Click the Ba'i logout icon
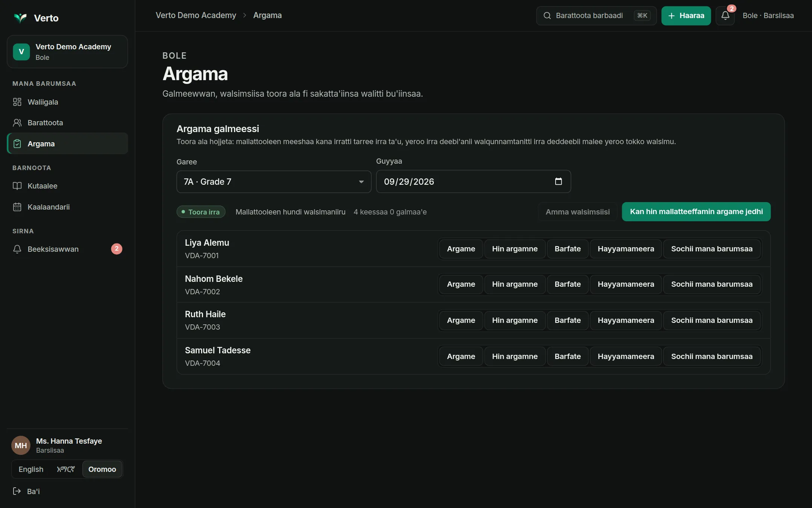This screenshot has height=508, width=812. [17, 491]
